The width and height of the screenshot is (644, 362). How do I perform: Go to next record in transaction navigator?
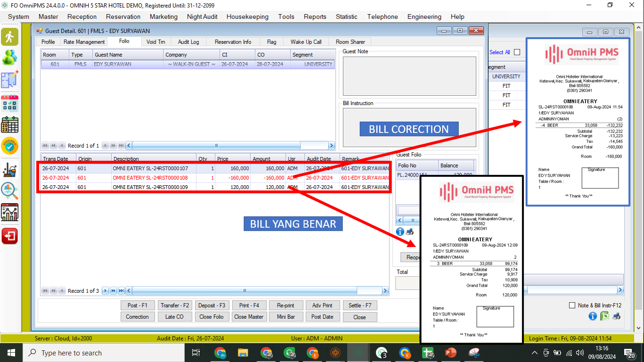[x=106, y=291]
